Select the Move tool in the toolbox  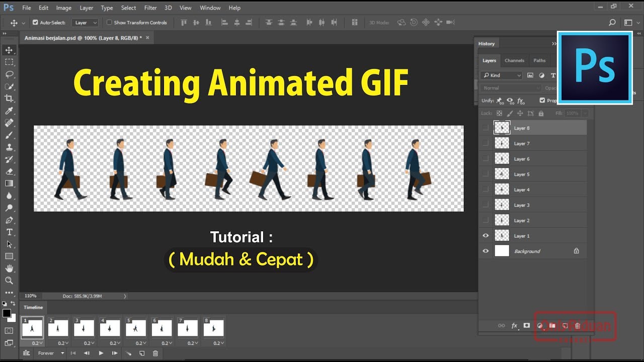tap(9, 50)
